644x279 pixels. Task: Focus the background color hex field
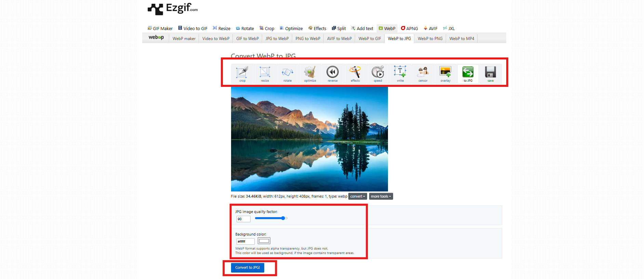point(245,241)
